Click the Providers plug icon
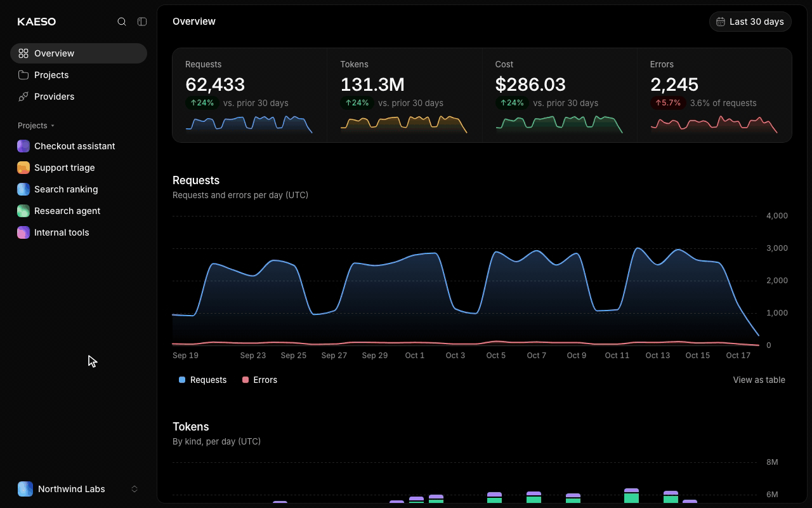 (x=23, y=97)
